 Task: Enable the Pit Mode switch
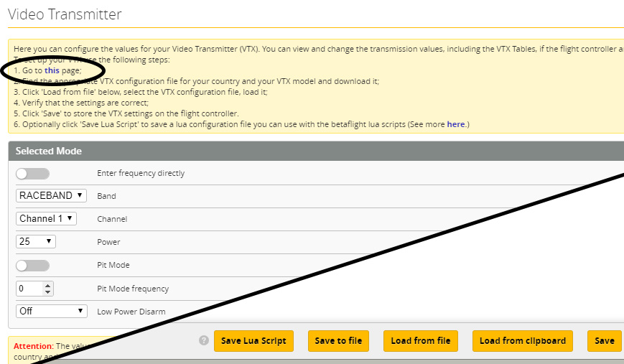[x=32, y=266]
